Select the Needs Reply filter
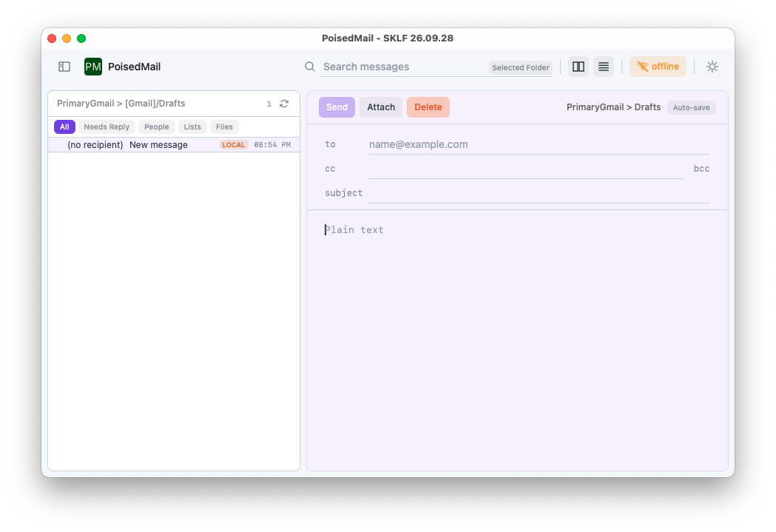The image size is (776, 532). coord(107,127)
